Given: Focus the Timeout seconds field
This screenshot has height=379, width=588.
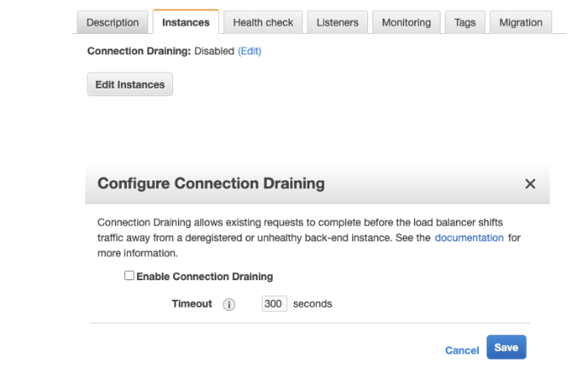Looking at the screenshot, I should [x=274, y=304].
